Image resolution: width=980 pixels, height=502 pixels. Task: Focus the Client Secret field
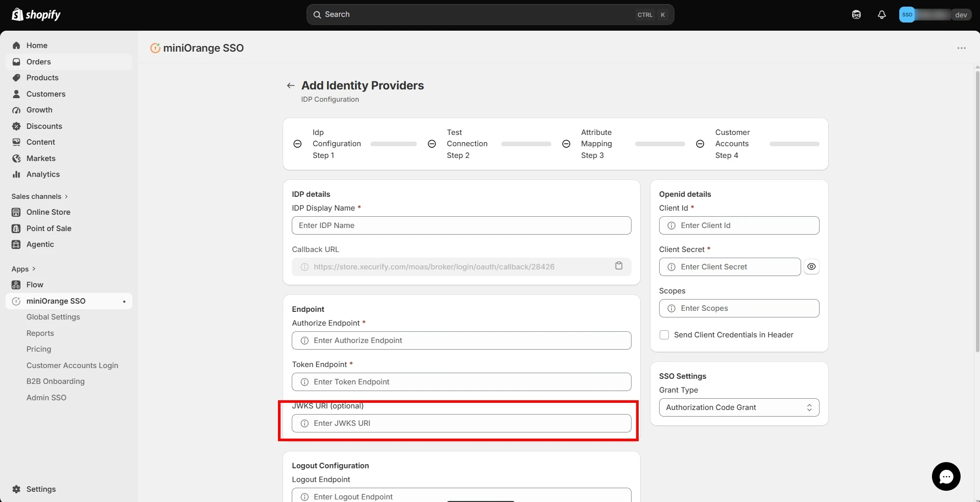tap(730, 267)
